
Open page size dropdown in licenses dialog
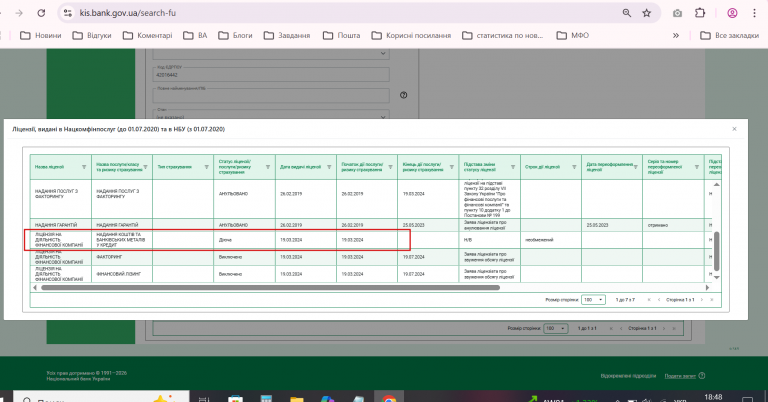593,300
